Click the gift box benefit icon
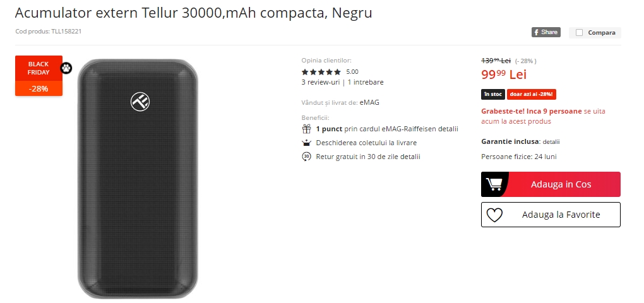The height and width of the screenshot is (303, 644). (x=306, y=129)
